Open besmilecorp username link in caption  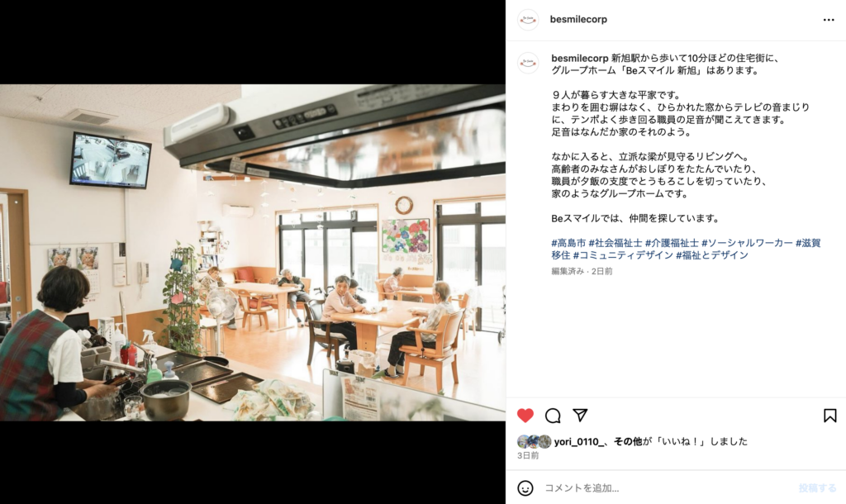click(579, 58)
